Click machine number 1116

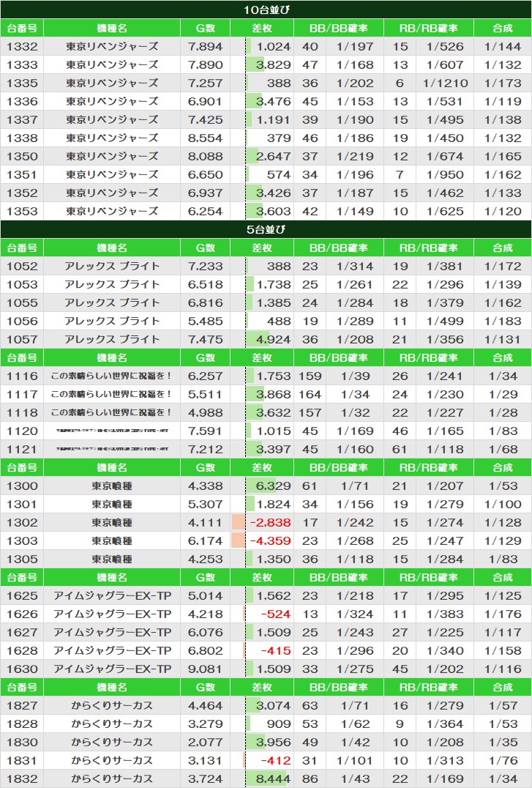pos(22,376)
